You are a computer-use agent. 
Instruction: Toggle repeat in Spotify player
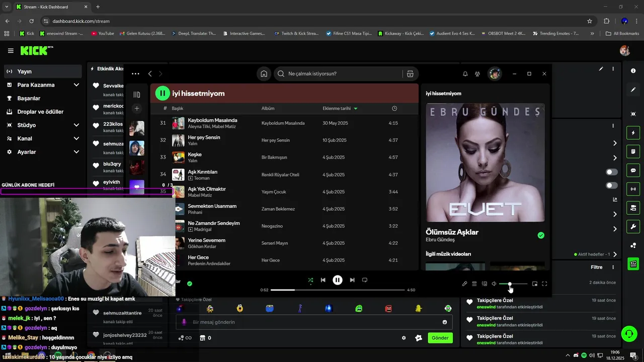click(365, 280)
